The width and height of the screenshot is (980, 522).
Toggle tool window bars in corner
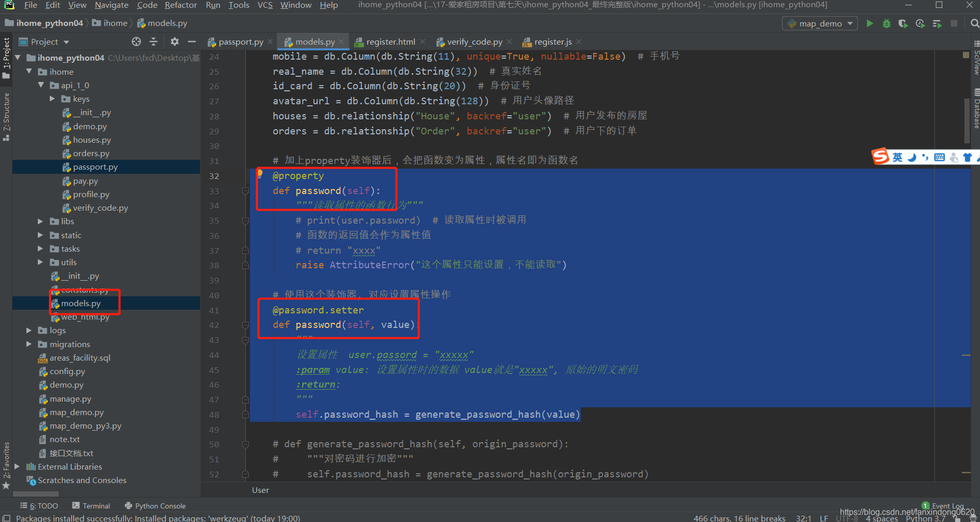6,517
